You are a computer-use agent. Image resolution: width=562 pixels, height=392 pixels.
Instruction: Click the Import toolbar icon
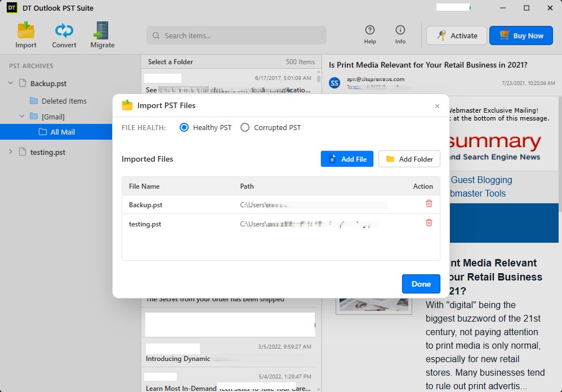(x=26, y=35)
